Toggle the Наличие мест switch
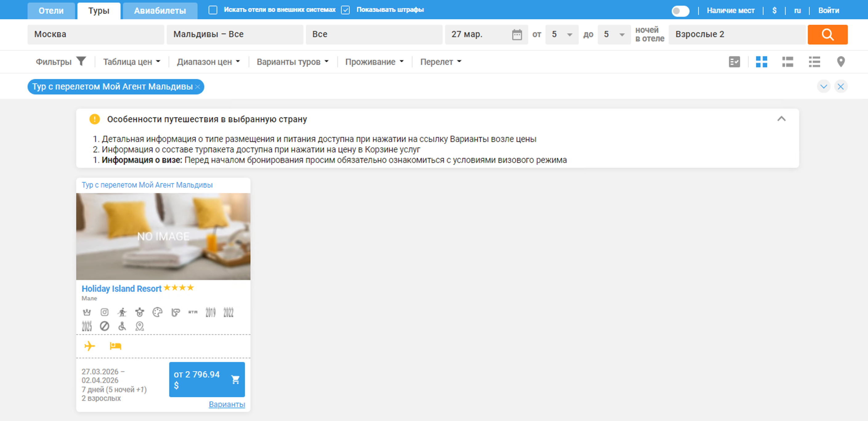This screenshot has height=421, width=868. click(680, 11)
